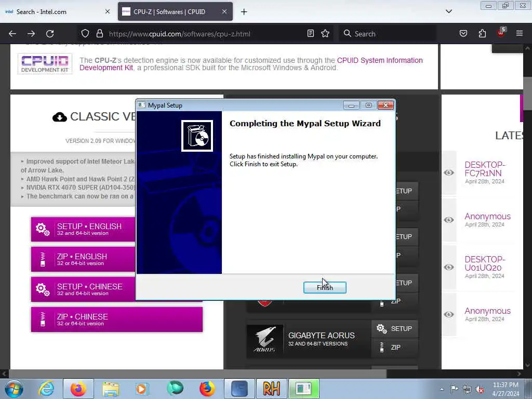Go forward with browser forward arrow
The width and height of the screenshot is (532, 399).
(31, 34)
